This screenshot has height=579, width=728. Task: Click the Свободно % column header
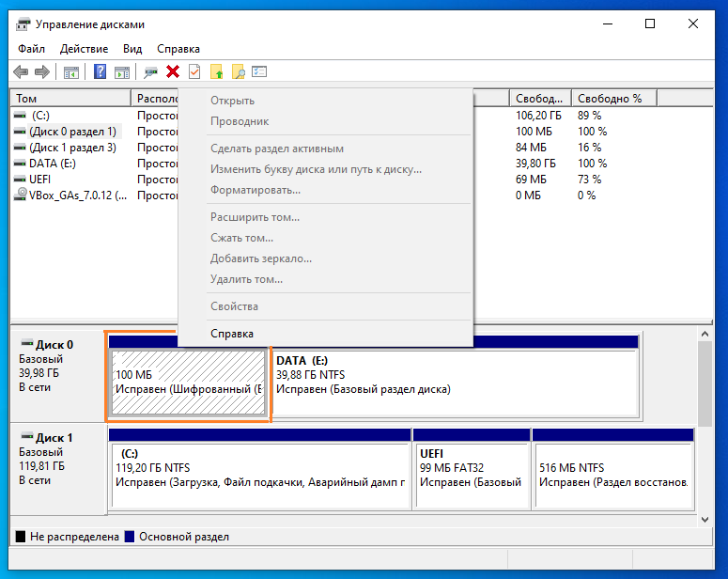[x=614, y=99]
